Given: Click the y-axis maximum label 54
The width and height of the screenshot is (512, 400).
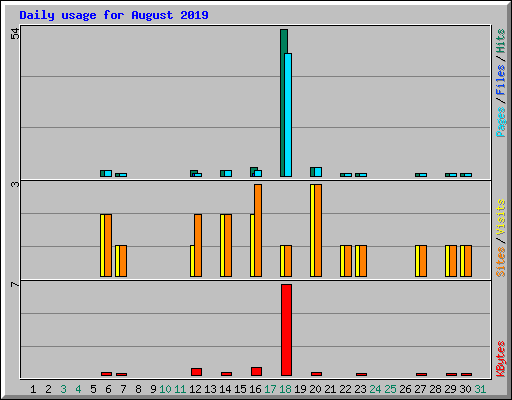Looking at the screenshot, I should tap(15, 34).
